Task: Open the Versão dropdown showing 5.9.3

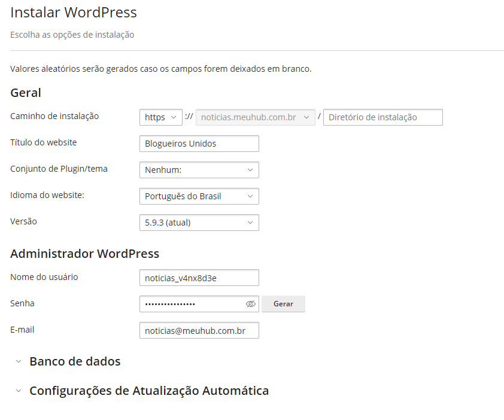Action: coord(199,223)
